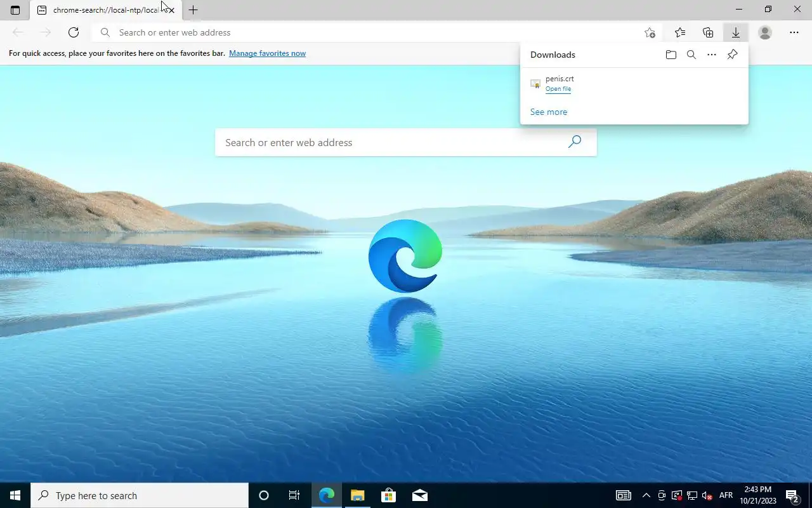Click Meet Now camera tray icon
The image size is (812, 508).
(x=662, y=495)
